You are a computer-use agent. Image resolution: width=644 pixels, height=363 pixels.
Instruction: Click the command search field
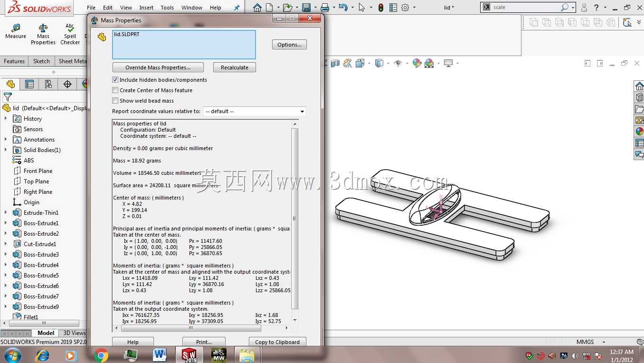tap(526, 8)
